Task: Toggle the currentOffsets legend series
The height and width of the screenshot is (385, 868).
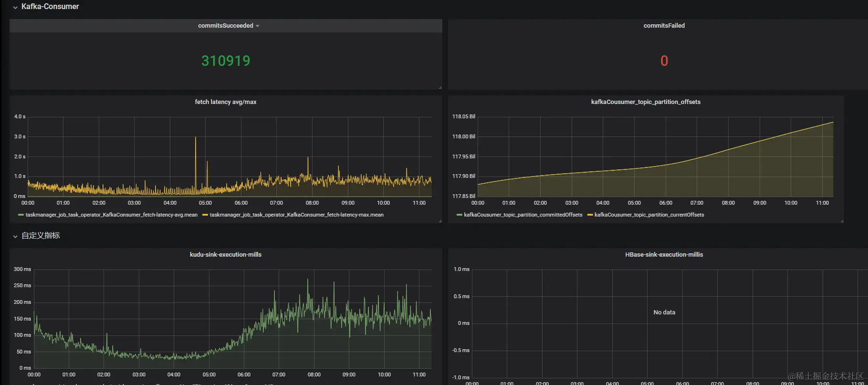Action: tap(649, 215)
